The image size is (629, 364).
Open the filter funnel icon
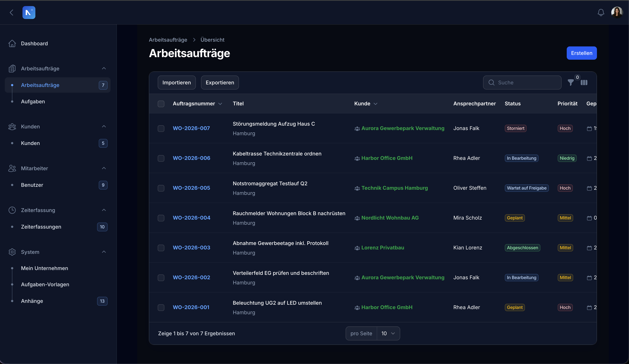[571, 83]
